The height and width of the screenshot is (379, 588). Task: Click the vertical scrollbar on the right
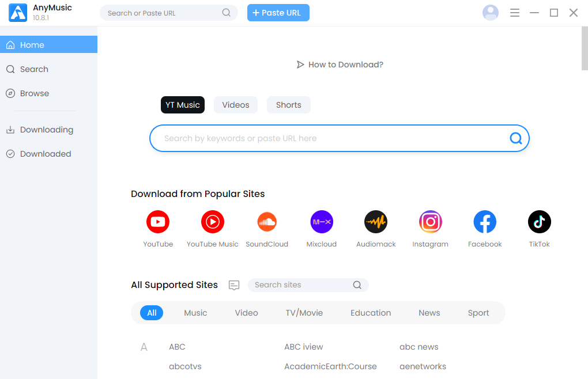point(584,49)
